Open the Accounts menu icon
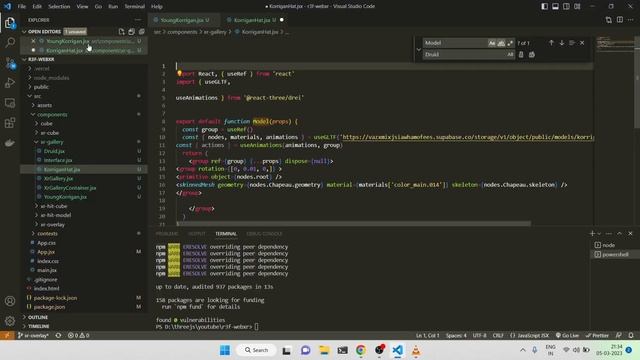 coord(10,301)
